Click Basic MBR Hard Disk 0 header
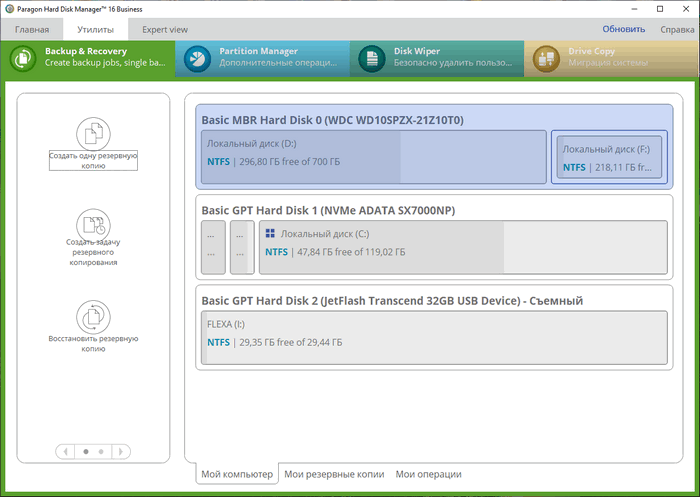The width and height of the screenshot is (700, 497). (x=333, y=120)
